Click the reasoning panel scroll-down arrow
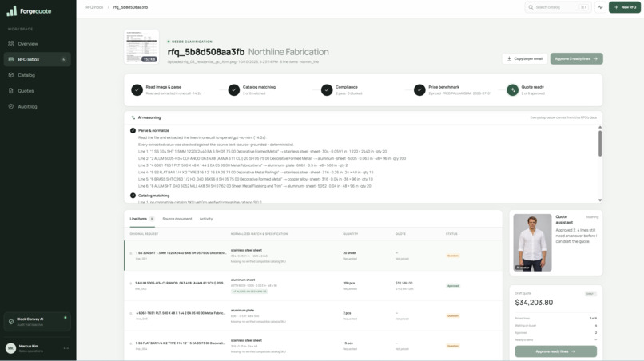 click(x=599, y=200)
